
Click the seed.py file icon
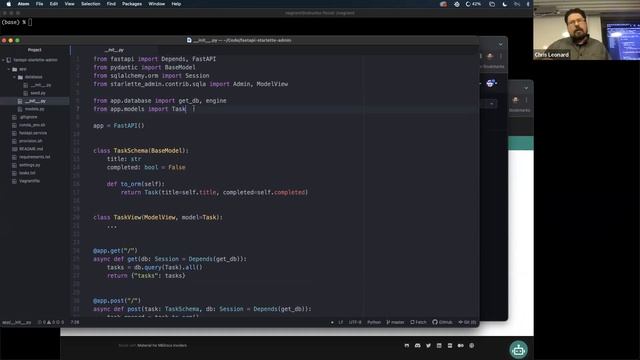[26, 93]
